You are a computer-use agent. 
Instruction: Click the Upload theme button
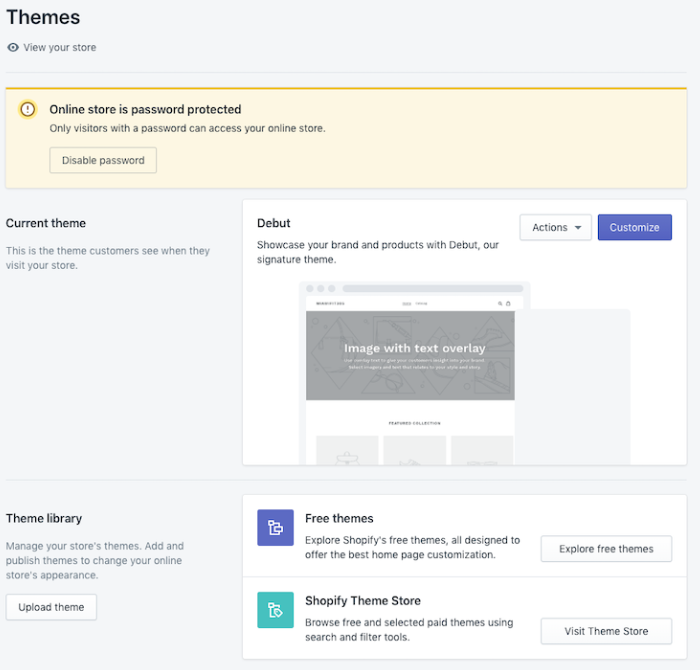[51, 607]
